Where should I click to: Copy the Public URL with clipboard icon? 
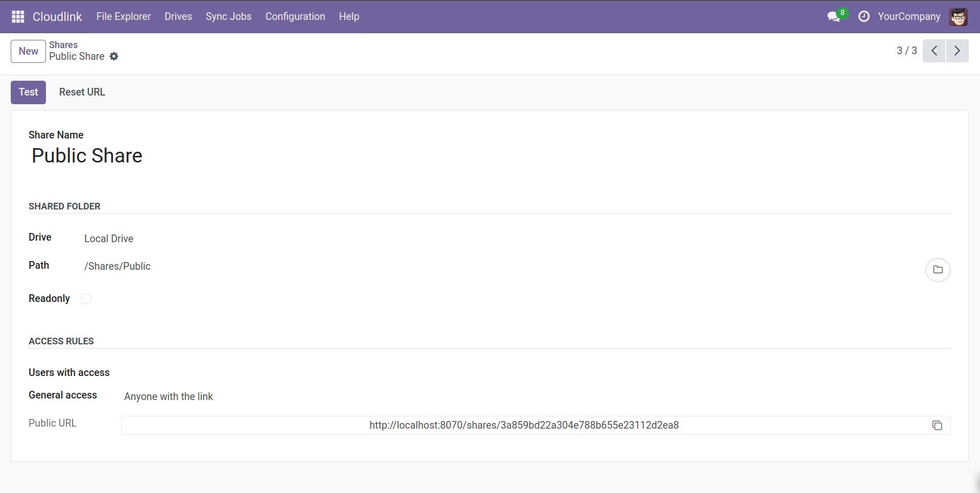[937, 426]
